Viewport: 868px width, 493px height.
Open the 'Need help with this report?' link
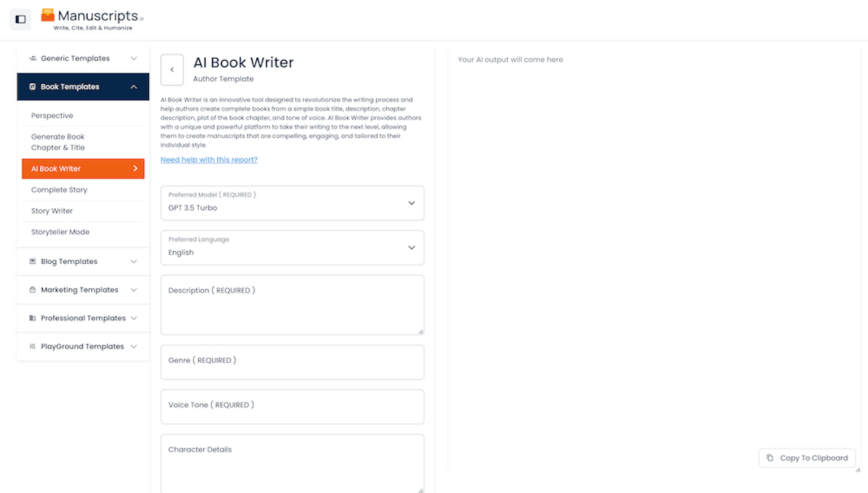(209, 160)
